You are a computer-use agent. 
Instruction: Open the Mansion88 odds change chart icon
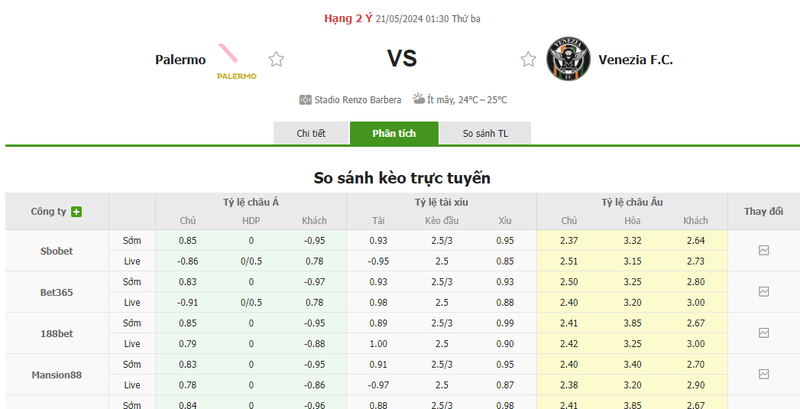(763, 374)
